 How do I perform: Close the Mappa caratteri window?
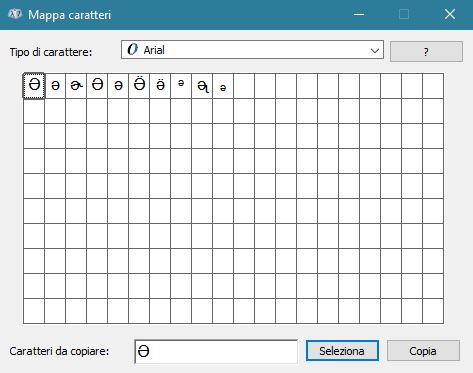(450, 14)
